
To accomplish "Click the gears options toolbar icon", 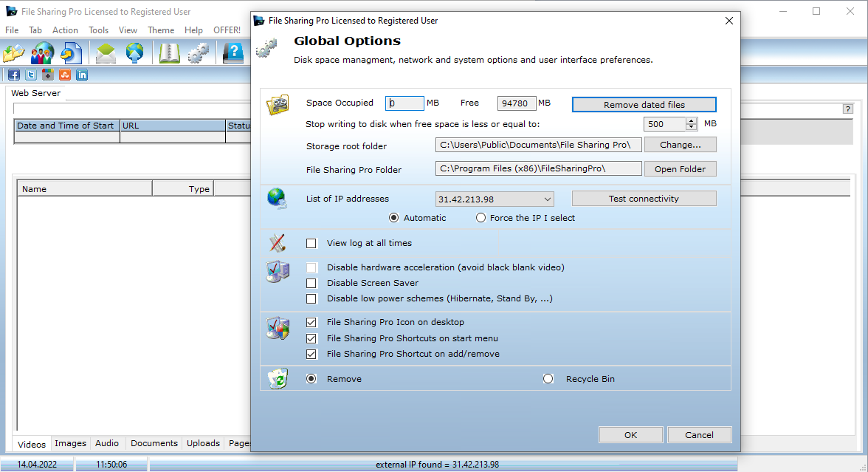I will click(198, 53).
